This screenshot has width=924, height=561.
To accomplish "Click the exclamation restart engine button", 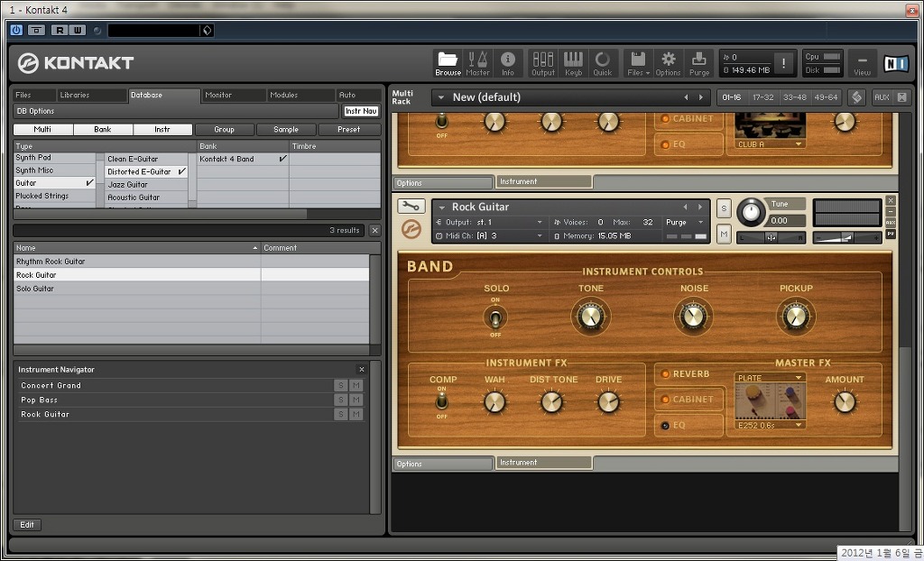I will coord(784,63).
